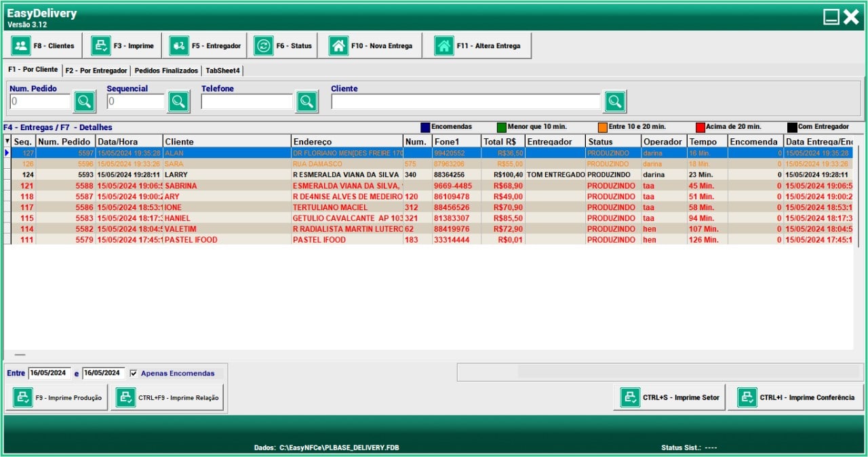Click CTRL+I - Imprime Conferência
Screen dimensions: 868x457
796,397
